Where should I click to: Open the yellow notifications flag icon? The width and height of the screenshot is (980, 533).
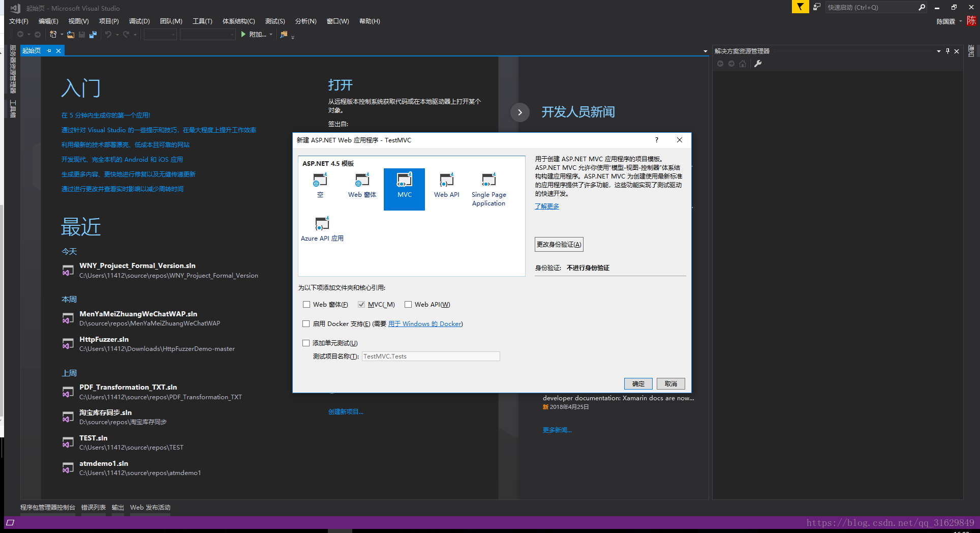coord(800,7)
